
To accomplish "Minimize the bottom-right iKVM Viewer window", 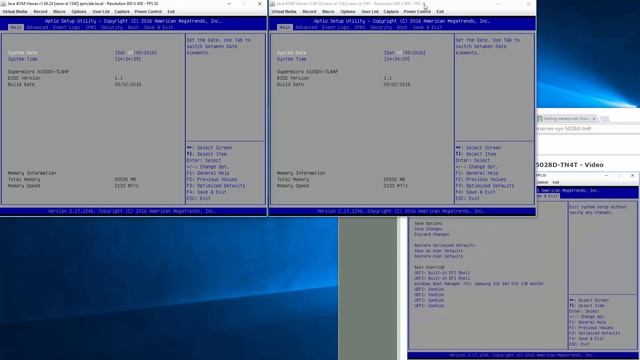I will pyautogui.click(x=606, y=176).
